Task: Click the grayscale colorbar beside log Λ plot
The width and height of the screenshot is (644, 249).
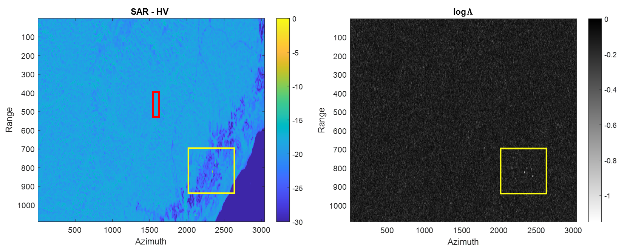Action: tap(595, 120)
